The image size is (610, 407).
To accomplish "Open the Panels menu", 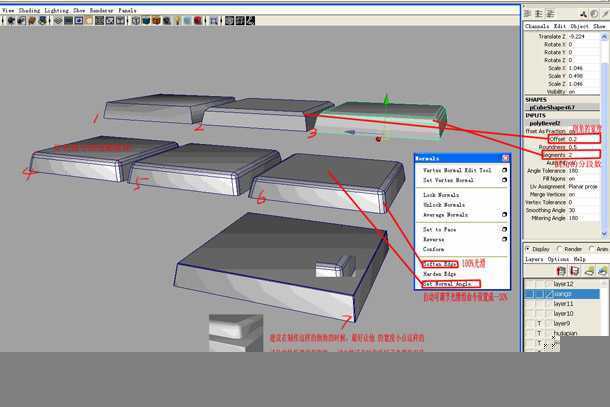I will (128, 11).
